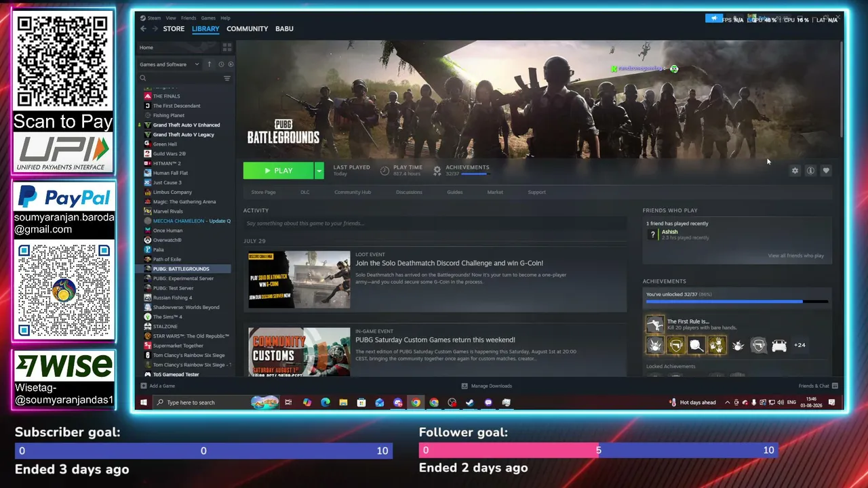This screenshot has height=488, width=868.
Task: Open Friends & Chat
Action: (x=818, y=386)
